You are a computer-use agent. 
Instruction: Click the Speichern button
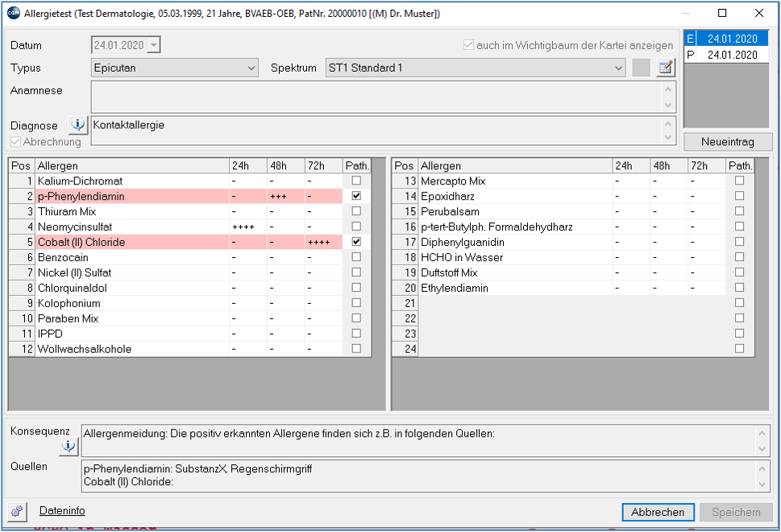tap(736, 512)
